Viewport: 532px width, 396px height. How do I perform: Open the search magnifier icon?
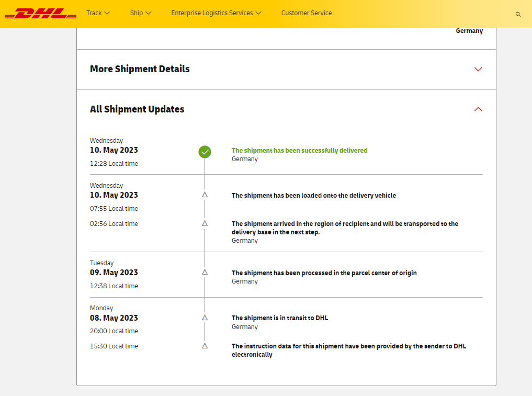click(x=518, y=14)
